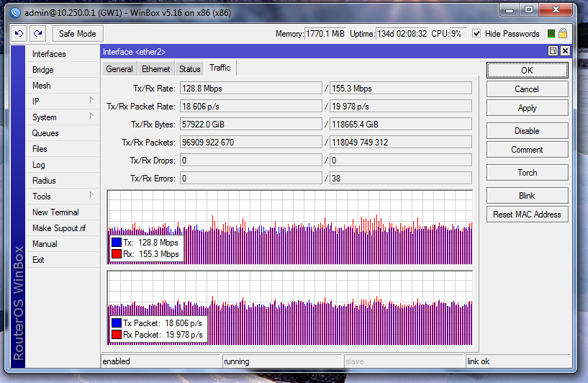Open the Radius menu
Screen dimensions: 588x383
point(62,181)
